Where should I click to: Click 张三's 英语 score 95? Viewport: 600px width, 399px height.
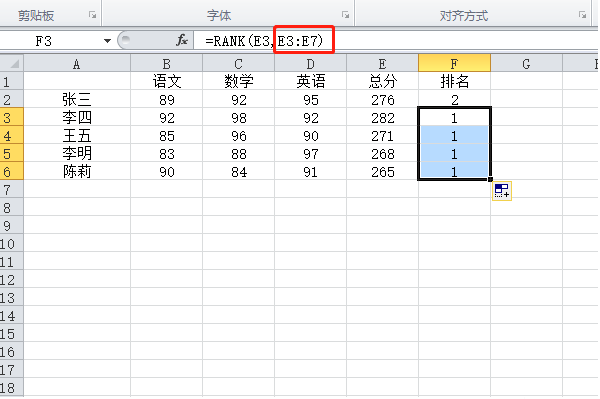(310, 99)
